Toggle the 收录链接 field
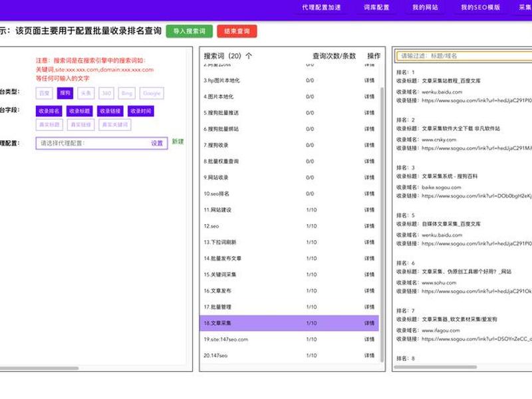 click(110, 111)
